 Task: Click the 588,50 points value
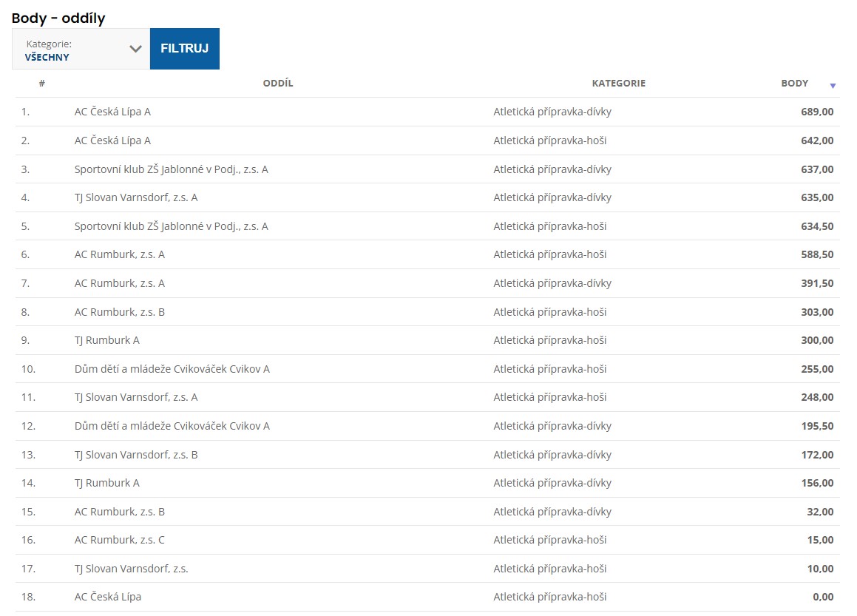817,254
